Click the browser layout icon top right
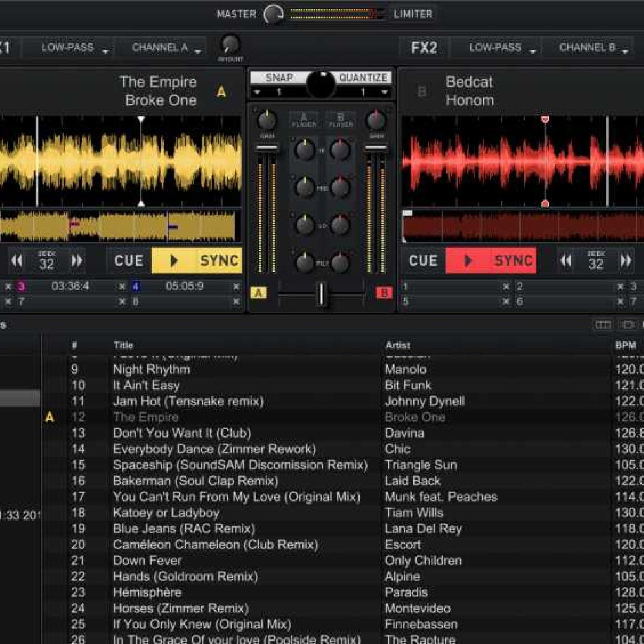The height and width of the screenshot is (644, 644). 603,325
